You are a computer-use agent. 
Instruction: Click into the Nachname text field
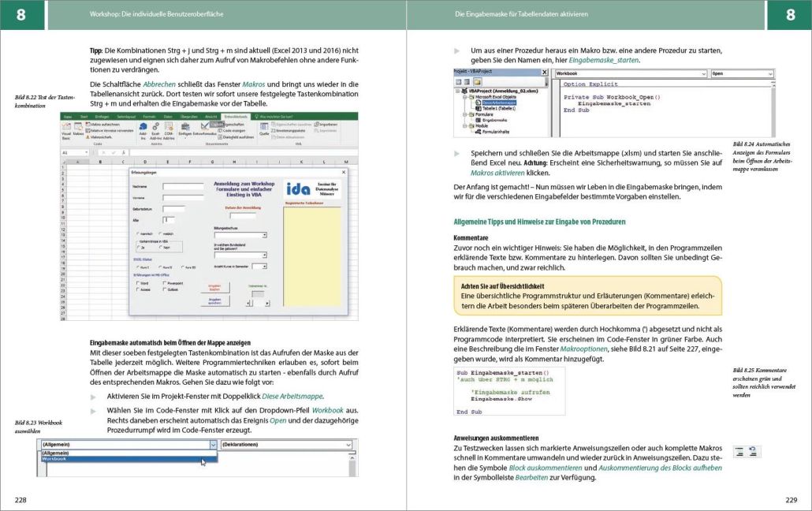coord(183,187)
